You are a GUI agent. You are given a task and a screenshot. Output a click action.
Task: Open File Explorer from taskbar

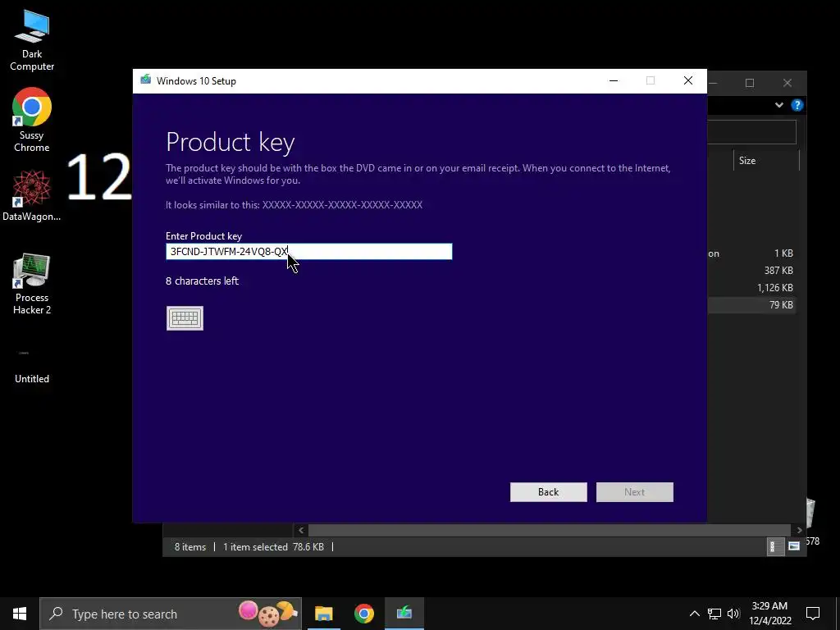click(323, 614)
